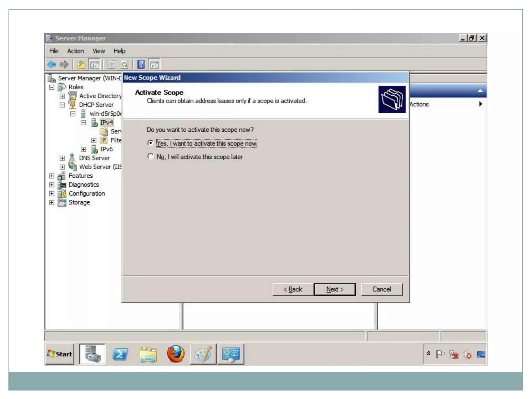Click the Show Desktop tray icon
532x399 pixels.
pyautogui.click(x=481, y=354)
